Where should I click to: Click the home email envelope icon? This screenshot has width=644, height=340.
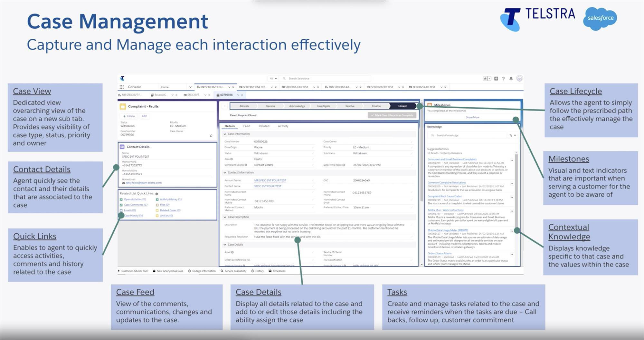pyautogui.click(x=124, y=183)
